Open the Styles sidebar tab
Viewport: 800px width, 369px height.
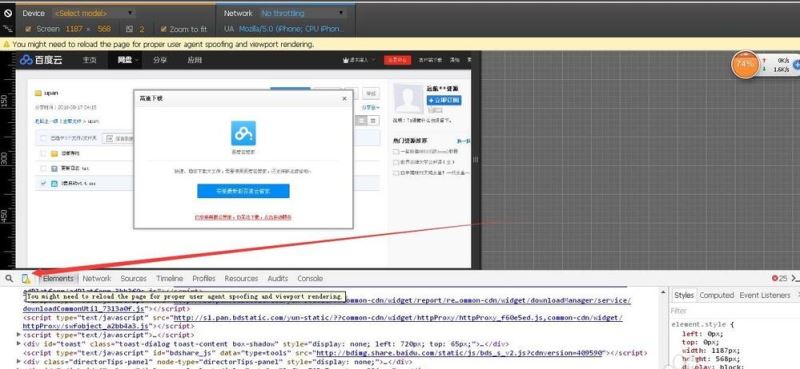(684, 296)
